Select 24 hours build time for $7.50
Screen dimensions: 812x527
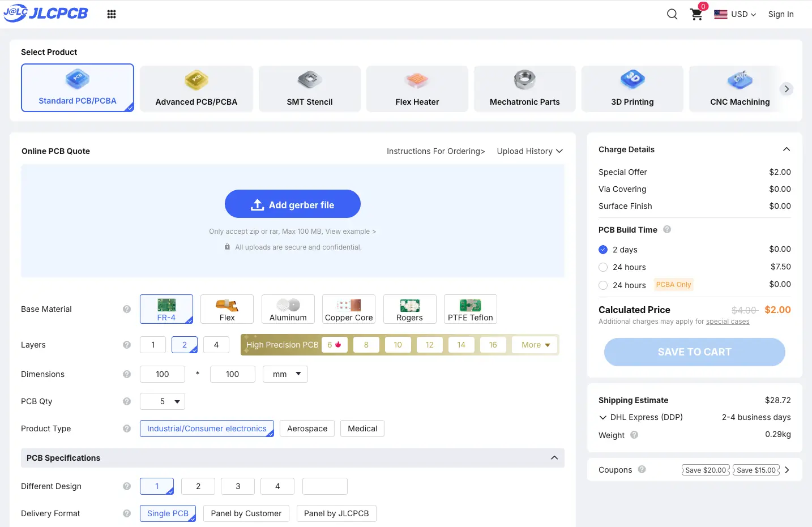(603, 267)
